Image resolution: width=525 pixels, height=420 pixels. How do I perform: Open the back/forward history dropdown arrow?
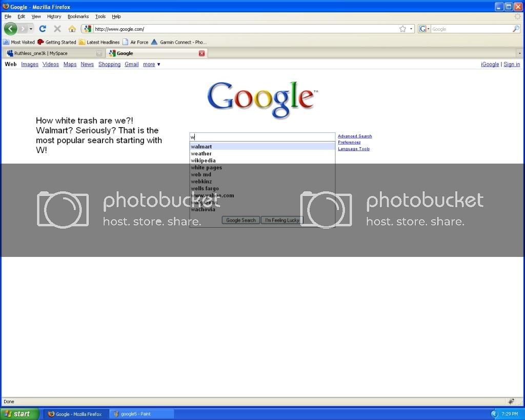pyautogui.click(x=31, y=29)
